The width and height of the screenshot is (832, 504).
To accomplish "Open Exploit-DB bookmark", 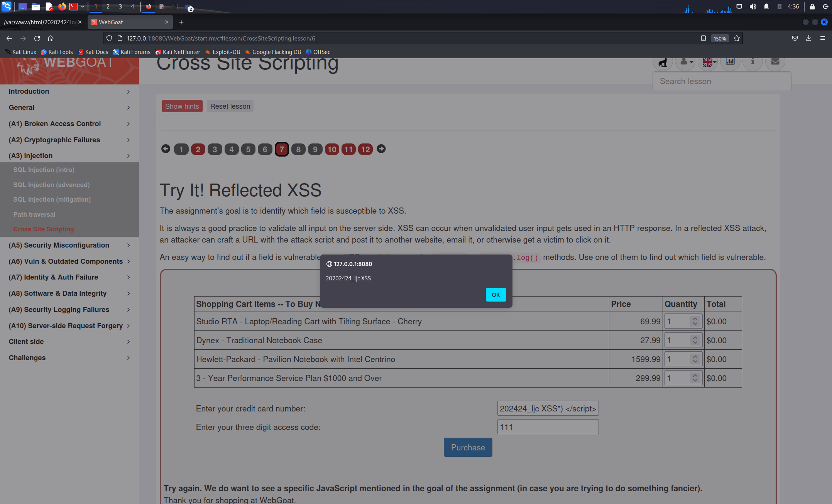I will pyautogui.click(x=223, y=52).
